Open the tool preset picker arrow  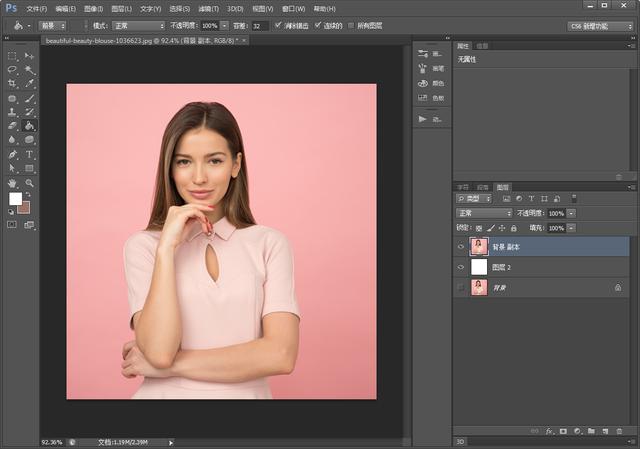pyautogui.click(x=29, y=26)
